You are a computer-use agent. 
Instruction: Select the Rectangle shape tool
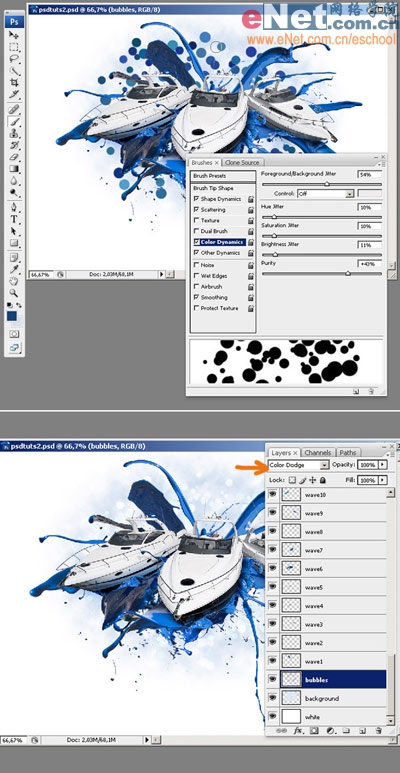[x=14, y=243]
